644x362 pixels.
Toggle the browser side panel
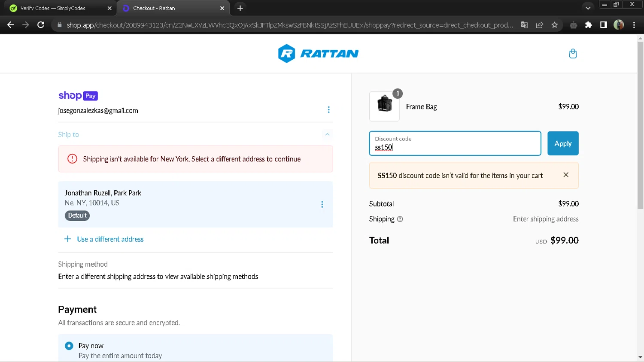tap(604, 25)
